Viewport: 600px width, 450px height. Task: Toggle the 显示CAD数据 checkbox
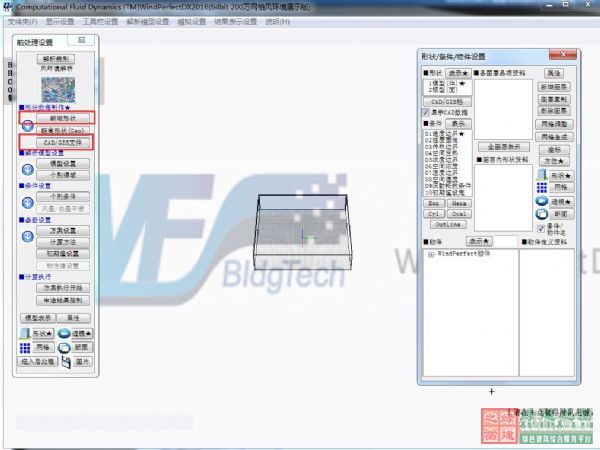tap(426, 113)
